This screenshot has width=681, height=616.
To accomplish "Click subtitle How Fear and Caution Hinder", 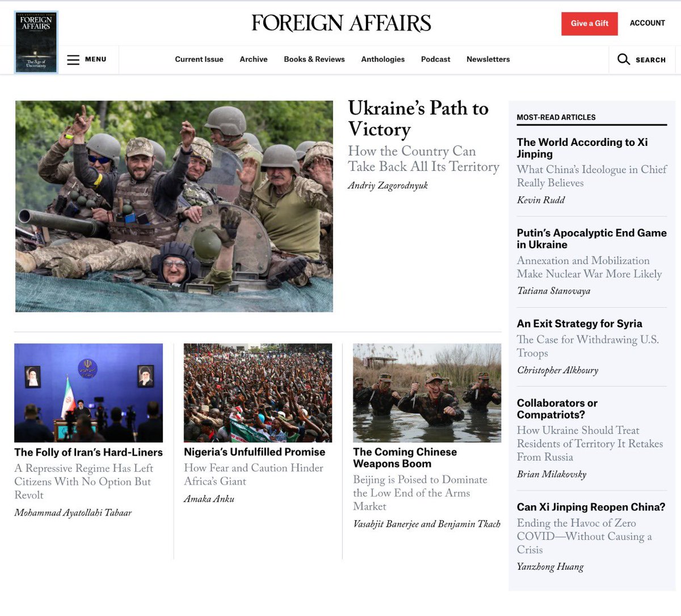I will 254,475.
